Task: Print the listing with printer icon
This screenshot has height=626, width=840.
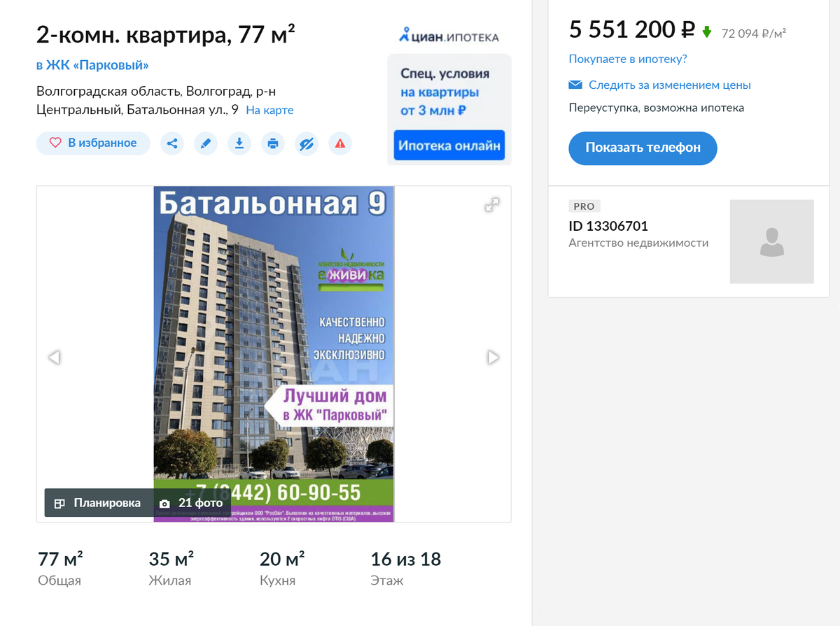Action: [273, 143]
